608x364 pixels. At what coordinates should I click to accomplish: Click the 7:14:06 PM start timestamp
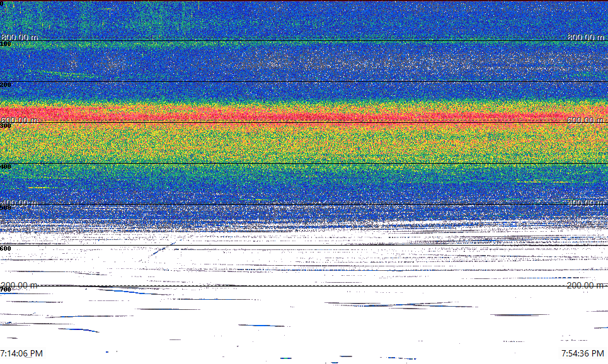[x=21, y=353]
